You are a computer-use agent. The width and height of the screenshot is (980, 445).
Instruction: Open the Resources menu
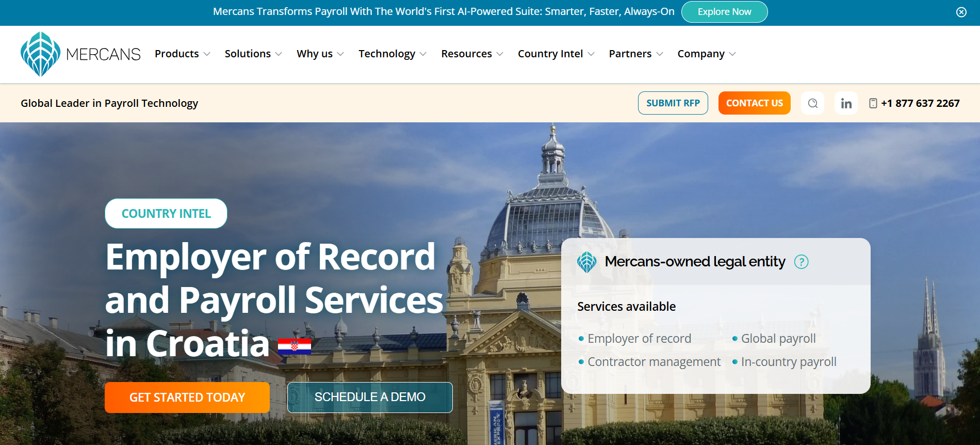point(466,54)
